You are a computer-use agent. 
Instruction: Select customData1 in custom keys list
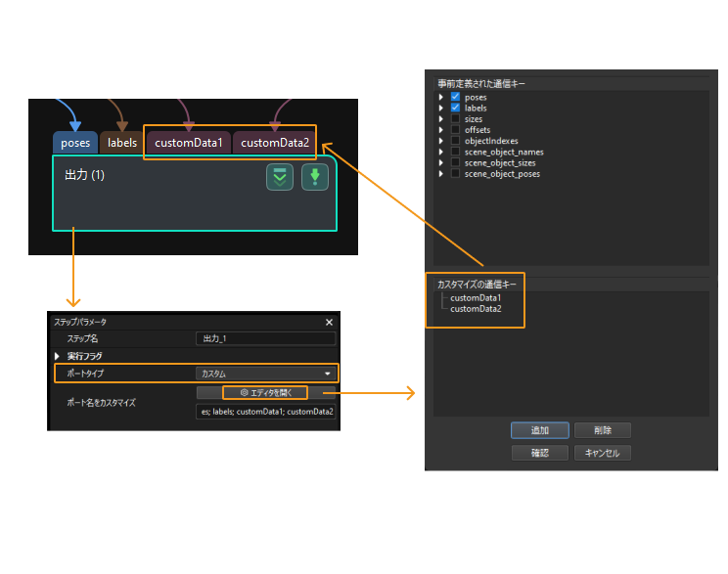point(476,298)
